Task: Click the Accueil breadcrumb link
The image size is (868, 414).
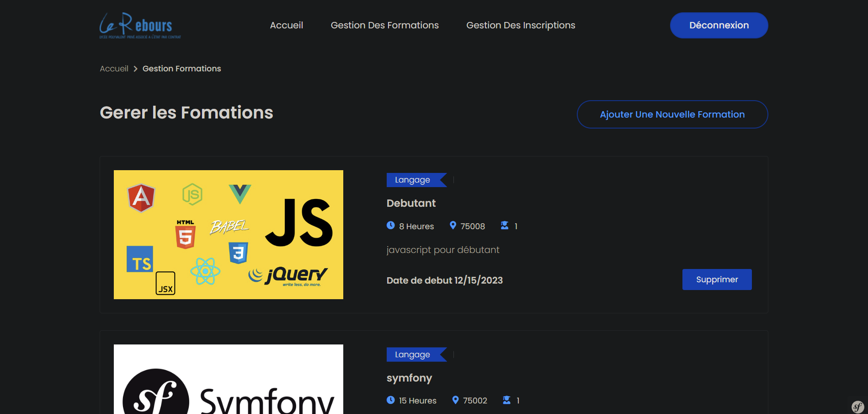Action: 114,69
